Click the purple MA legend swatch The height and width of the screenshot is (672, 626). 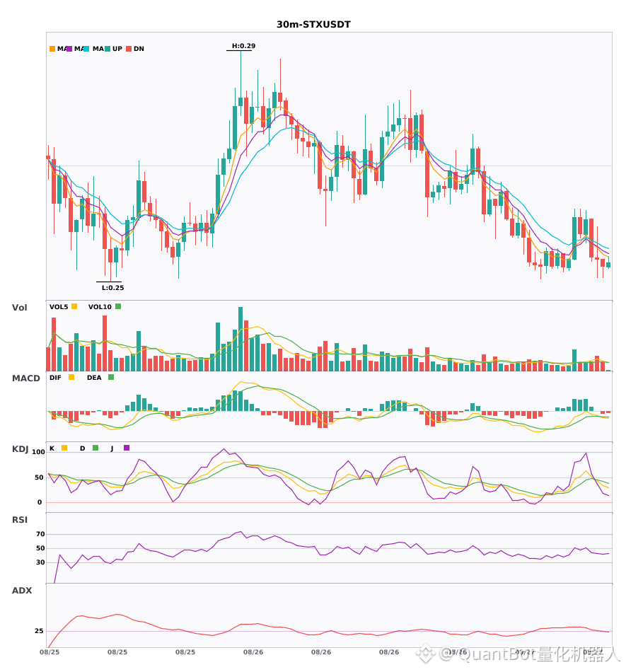pyautogui.click(x=69, y=49)
